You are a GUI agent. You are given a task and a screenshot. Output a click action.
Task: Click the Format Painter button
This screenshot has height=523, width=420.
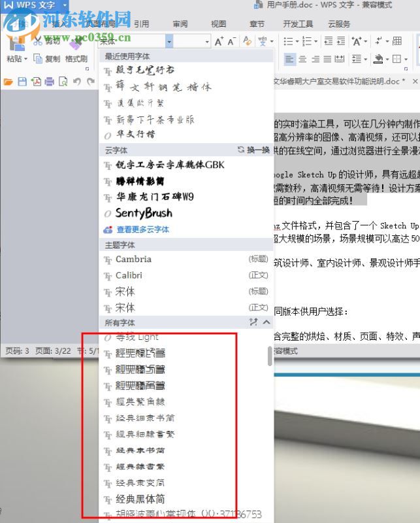[x=76, y=59]
